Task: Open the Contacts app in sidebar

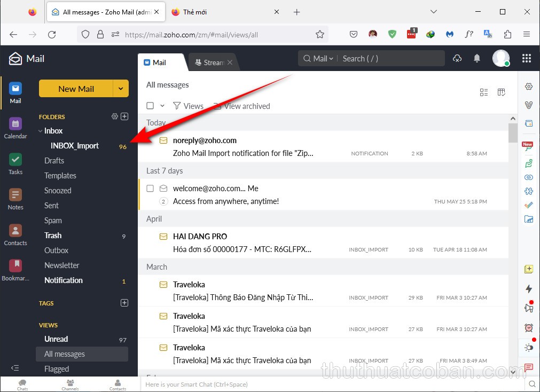Action: pos(15,235)
